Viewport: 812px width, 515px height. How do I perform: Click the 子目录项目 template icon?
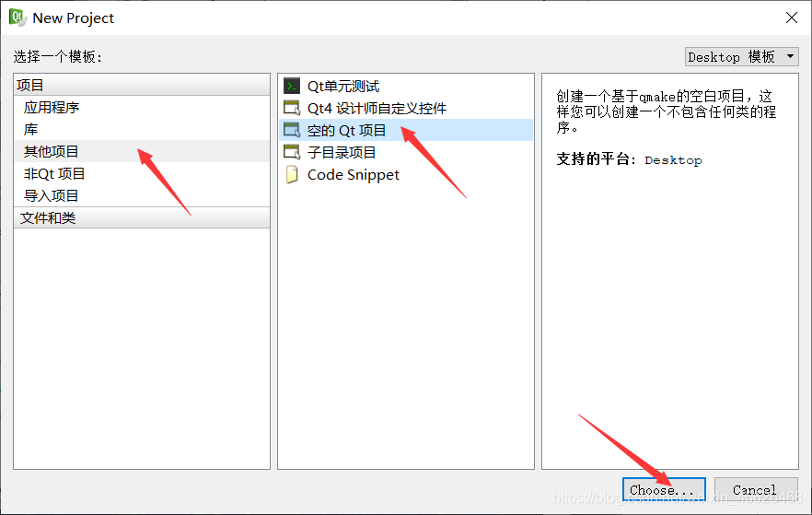pos(292,152)
